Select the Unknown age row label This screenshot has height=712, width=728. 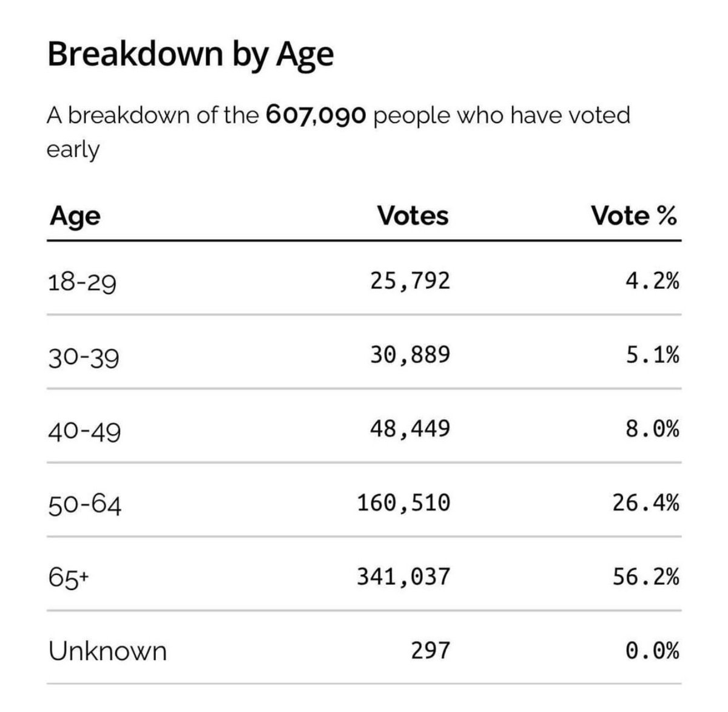point(107,651)
